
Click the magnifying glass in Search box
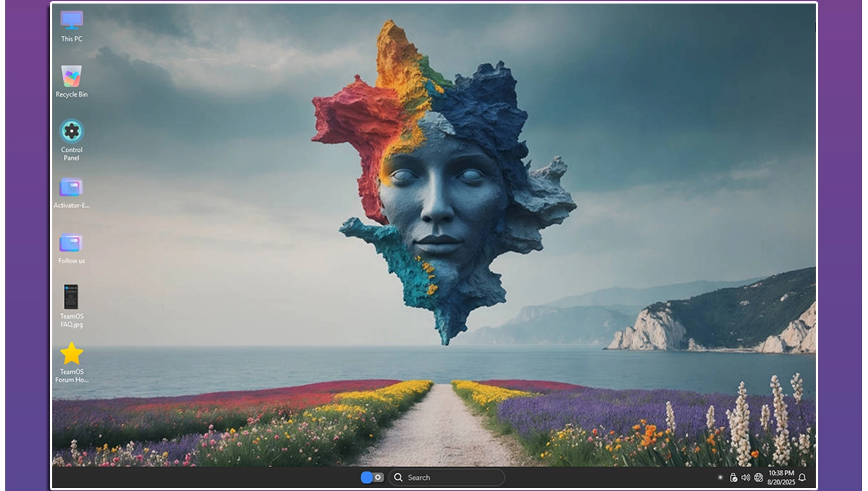tap(398, 478)
